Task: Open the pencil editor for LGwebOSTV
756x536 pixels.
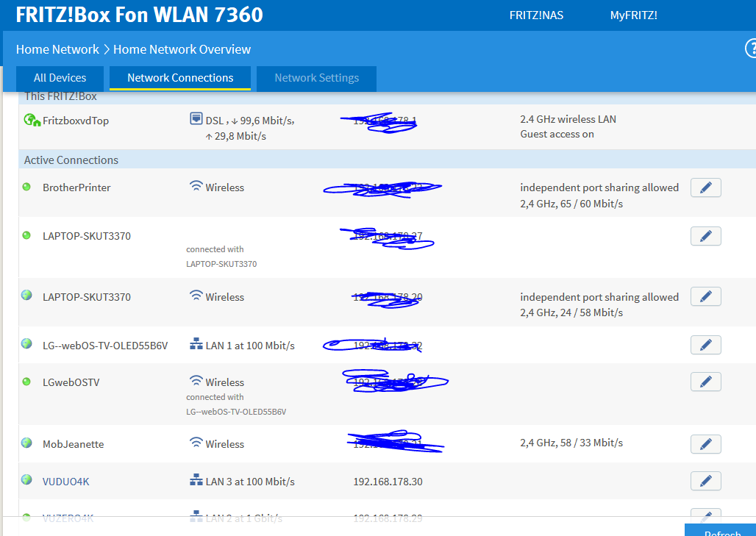Action: coord(706,382)
